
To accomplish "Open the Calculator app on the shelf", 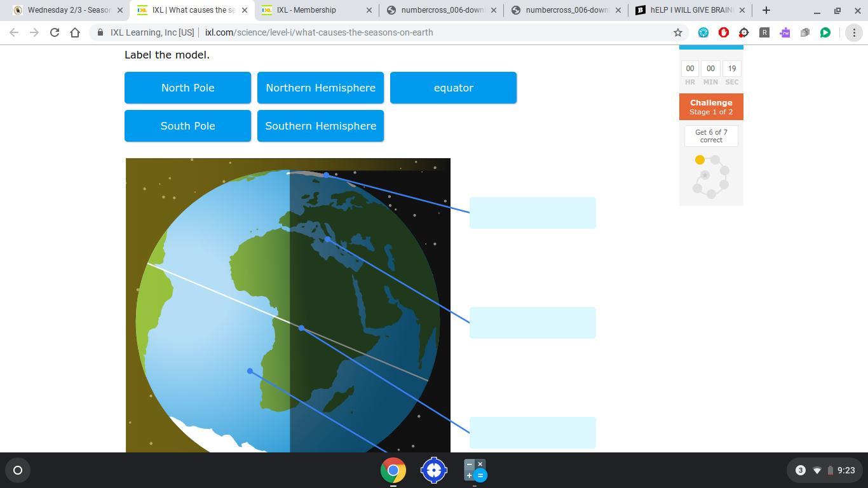I will pos(475,470).
